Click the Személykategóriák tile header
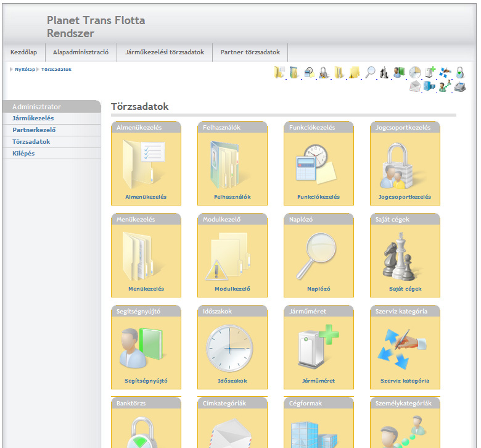 pos(405,403)
